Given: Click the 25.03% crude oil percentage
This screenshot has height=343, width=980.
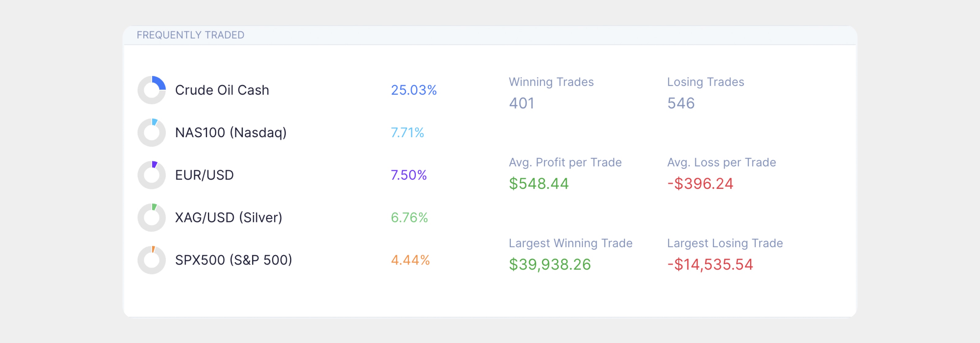Looking at the screenshot, I should click(x=413, y=90).
